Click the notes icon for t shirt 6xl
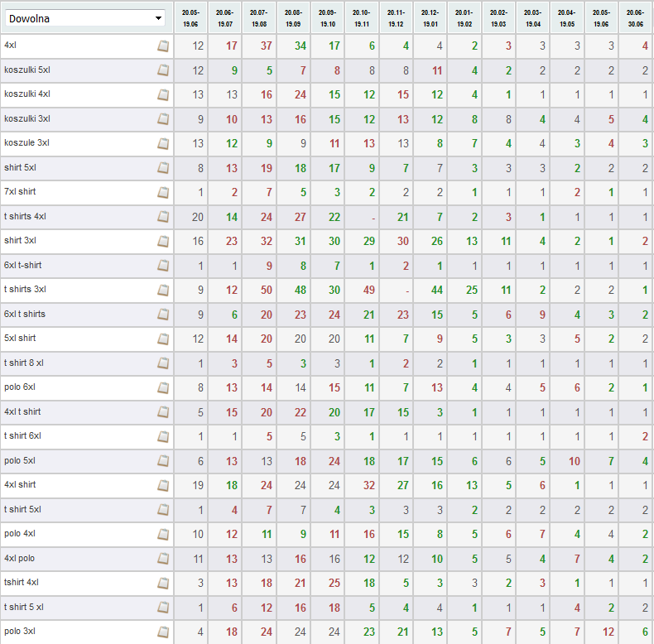This screenshot has height=644, width=654. 163,436
